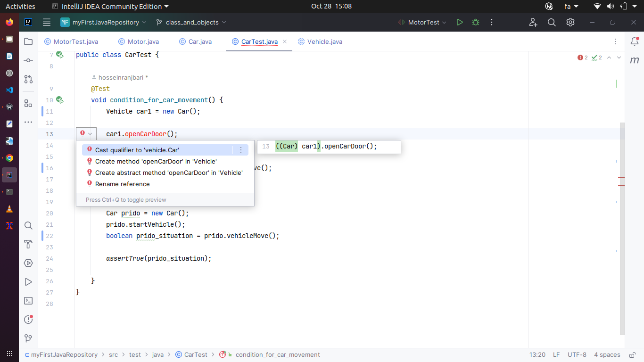Switch to MotorTest.java tab

72,41
